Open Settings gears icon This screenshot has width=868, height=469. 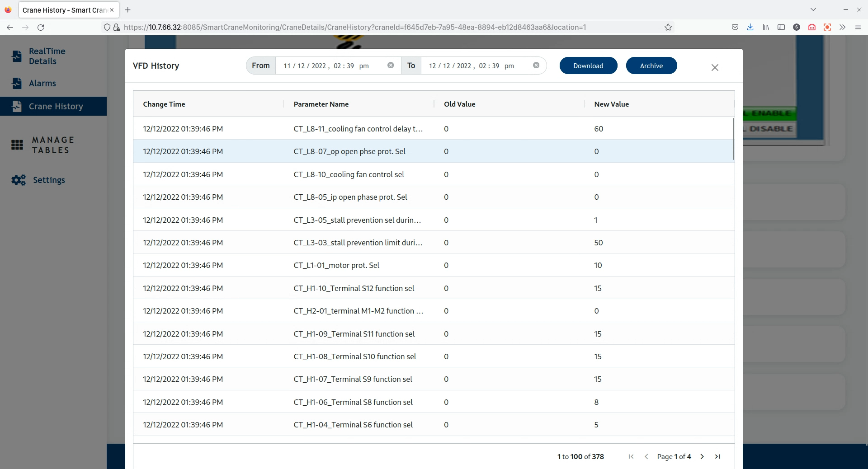pyautogui.click(x=19, y=180)
